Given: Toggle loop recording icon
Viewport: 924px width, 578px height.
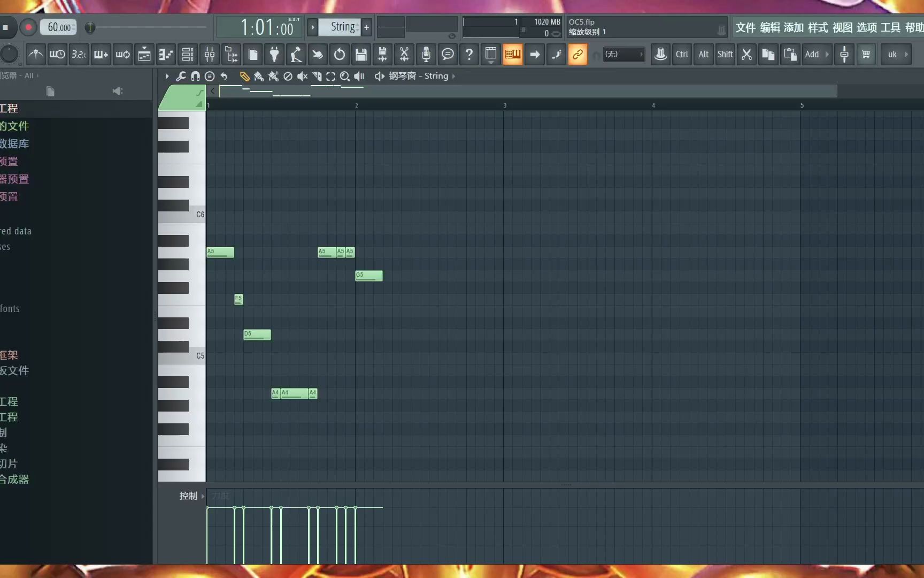Looking at the screenshot, I should pos(122,55).
